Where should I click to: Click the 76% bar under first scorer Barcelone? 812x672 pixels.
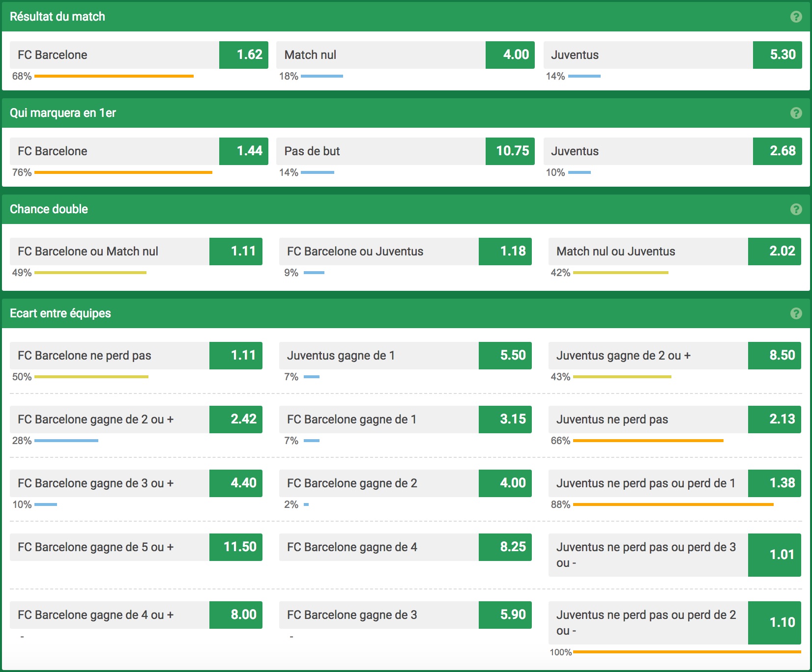coord(123,172)
